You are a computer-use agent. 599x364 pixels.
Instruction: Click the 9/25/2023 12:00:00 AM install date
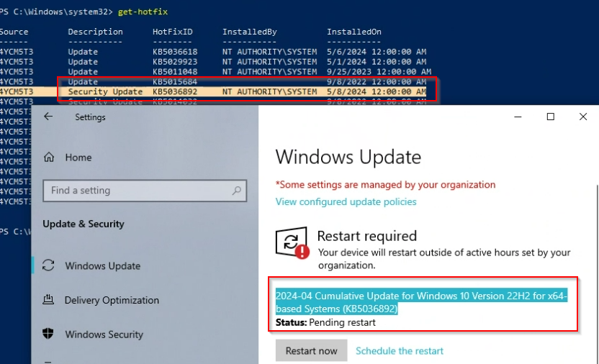[379, 71]
